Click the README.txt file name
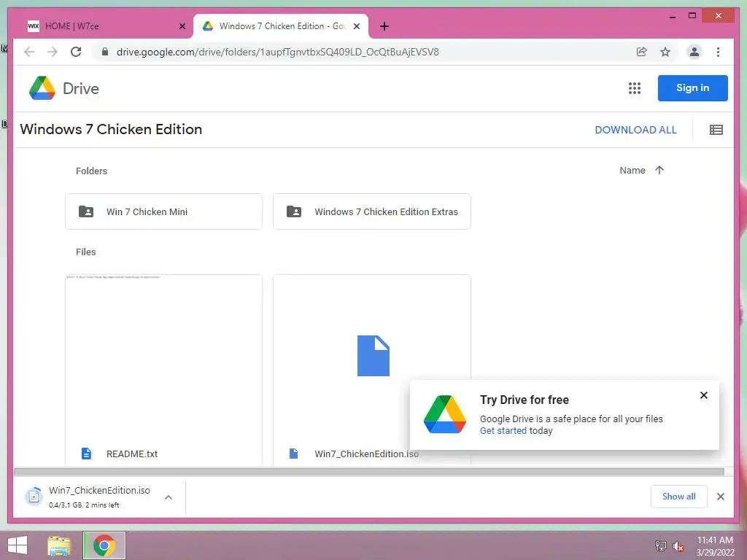 pos(132,454)
